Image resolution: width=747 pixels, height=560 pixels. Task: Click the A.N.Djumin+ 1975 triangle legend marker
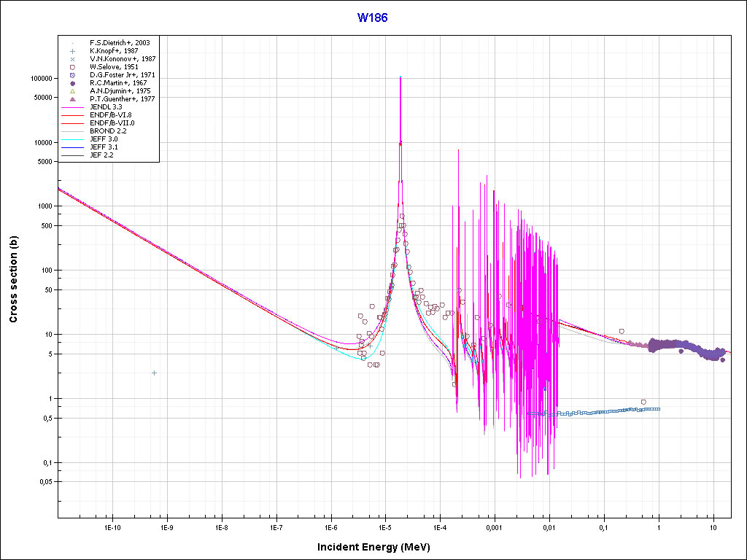pos(72,91)
